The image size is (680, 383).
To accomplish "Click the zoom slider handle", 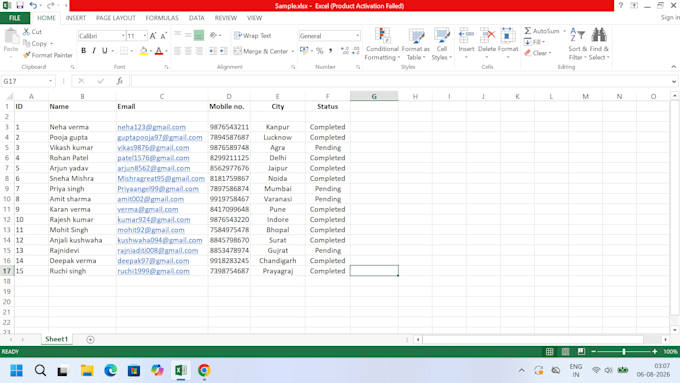I will click(x=624, y=352).
